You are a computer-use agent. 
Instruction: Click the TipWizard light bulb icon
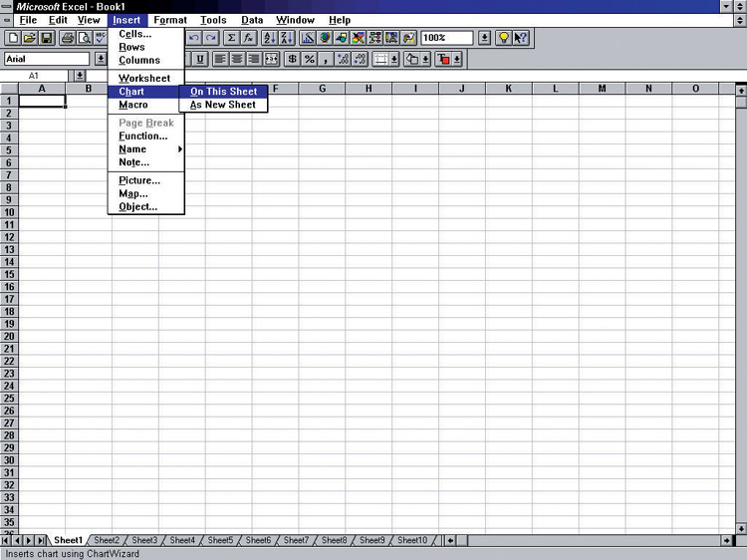[504, 38]
